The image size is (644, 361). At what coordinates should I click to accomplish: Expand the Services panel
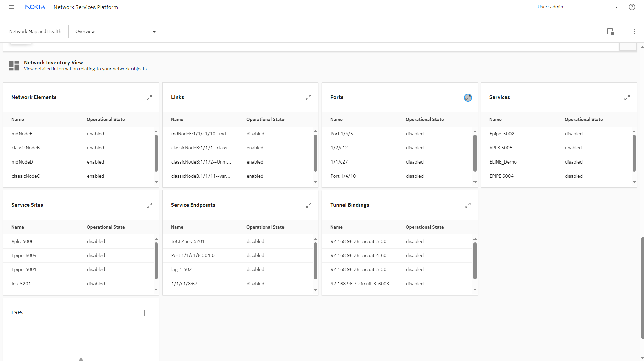[x=627, y=98]
